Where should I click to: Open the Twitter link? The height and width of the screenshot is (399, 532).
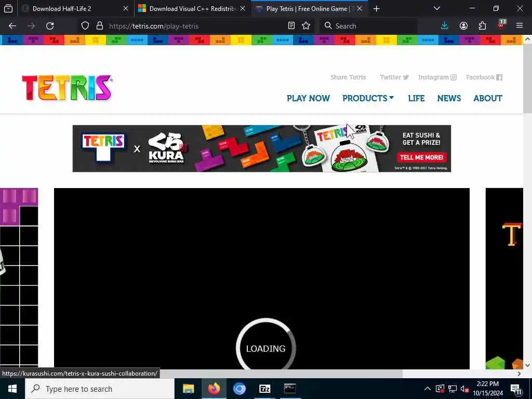click(x=394, y=77)
